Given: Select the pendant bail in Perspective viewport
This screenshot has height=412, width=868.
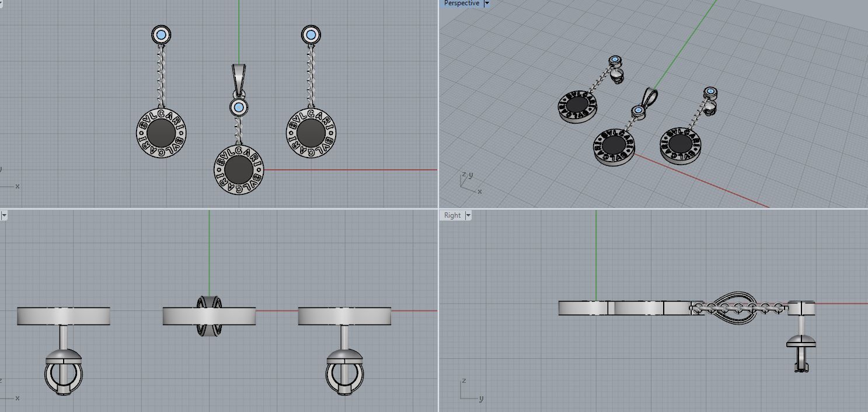Looking at the screenshot, I should (649, 98).
